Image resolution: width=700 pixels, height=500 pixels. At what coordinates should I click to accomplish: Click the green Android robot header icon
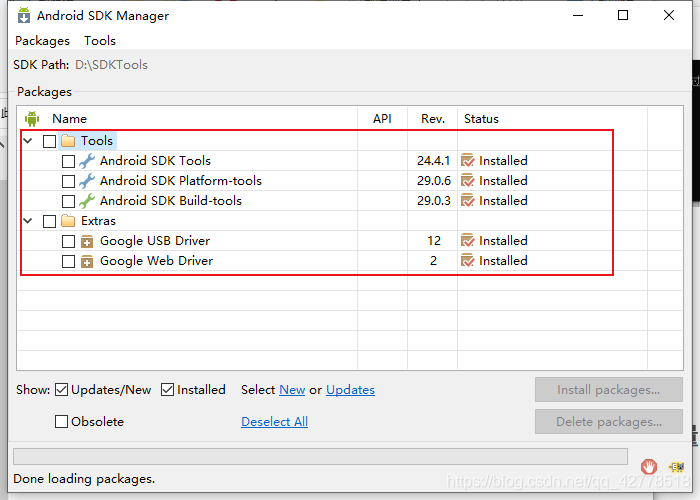pyautogui.click(x=32, y=119)
